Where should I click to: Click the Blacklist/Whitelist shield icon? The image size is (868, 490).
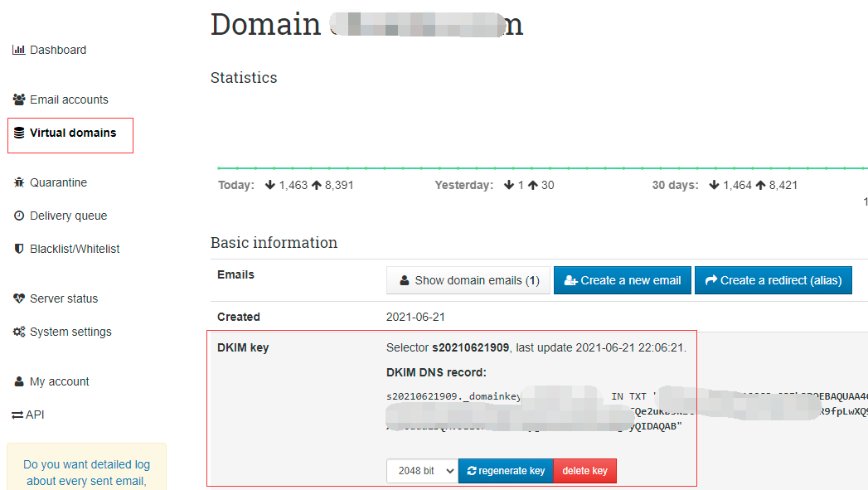pyautogui.click(x=19, y=249)
